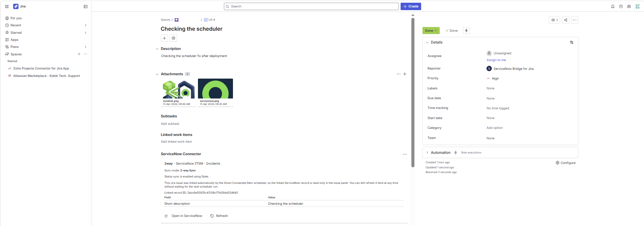Click Open in ServiceNow

click(x=183, y=216)
